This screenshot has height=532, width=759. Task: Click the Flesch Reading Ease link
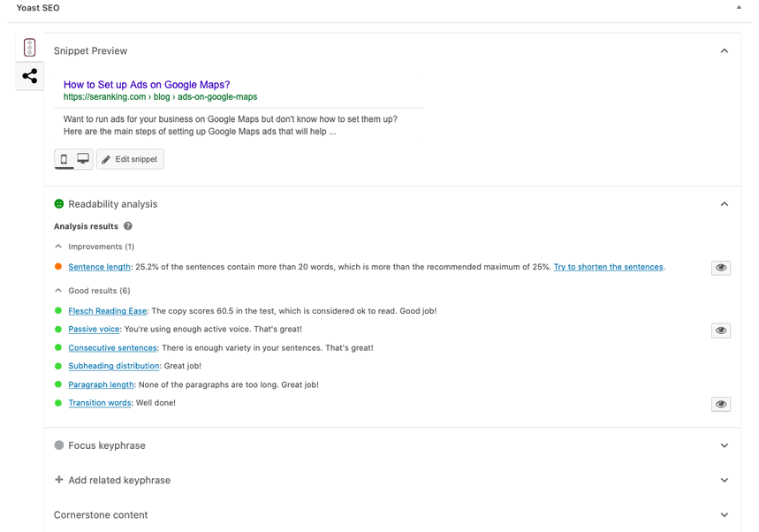(x=108, y=310)
